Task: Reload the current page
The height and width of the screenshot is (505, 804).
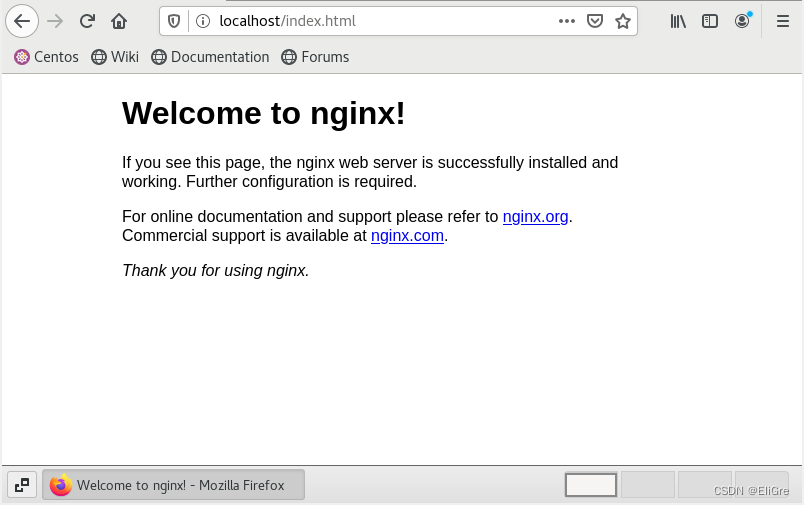Action: pyautogui.click(x=87, y=21)
